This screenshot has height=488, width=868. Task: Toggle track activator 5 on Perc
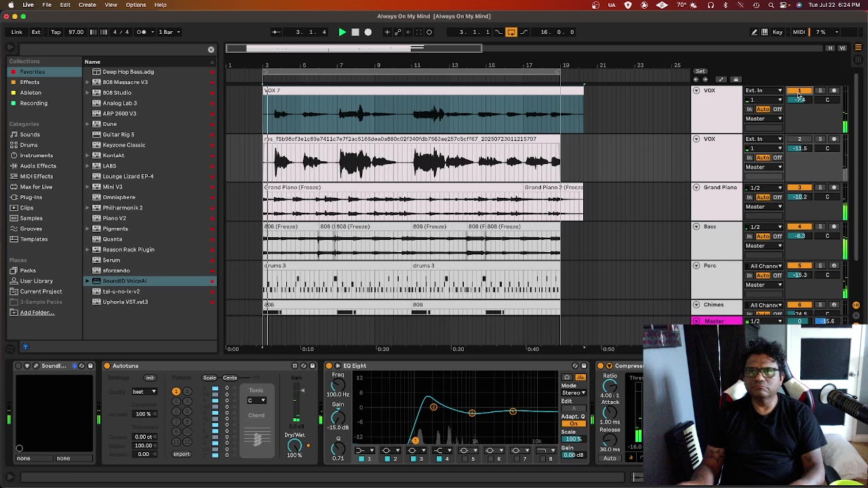pos(800,266)
